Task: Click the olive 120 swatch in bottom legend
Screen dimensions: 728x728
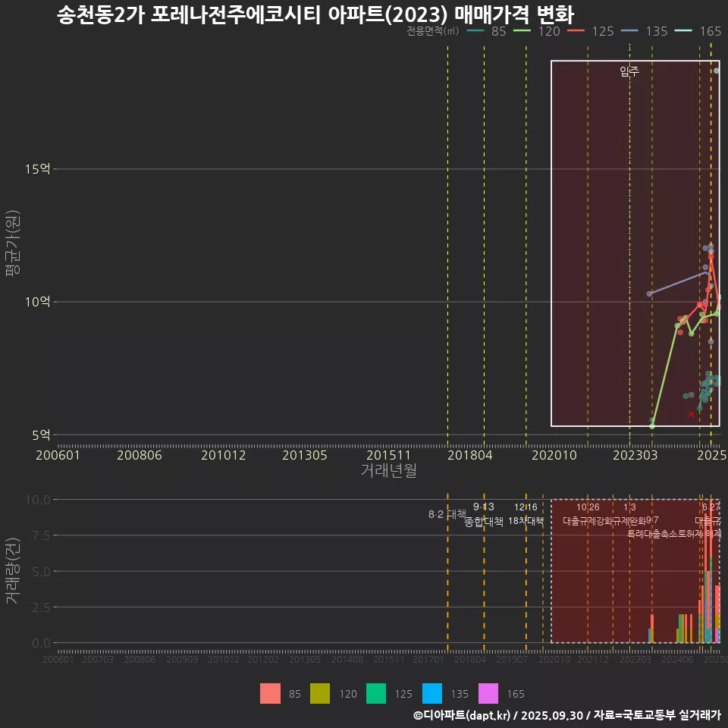Action: tap(320, 693)
